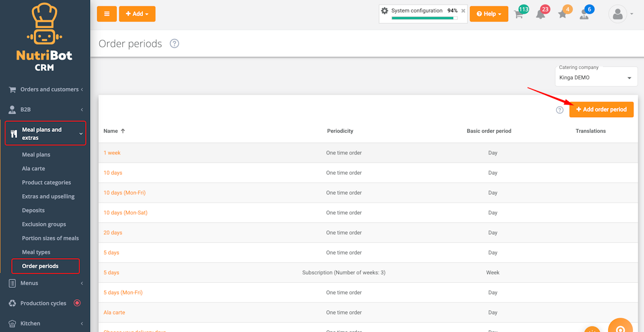Click the Add order period button
Viewport: 644px width, 332px height.
[601, 110]
